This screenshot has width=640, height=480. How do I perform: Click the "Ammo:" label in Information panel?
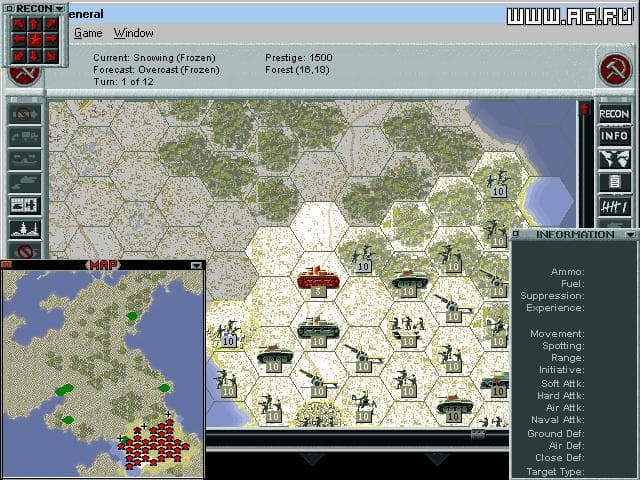point(568,271)
